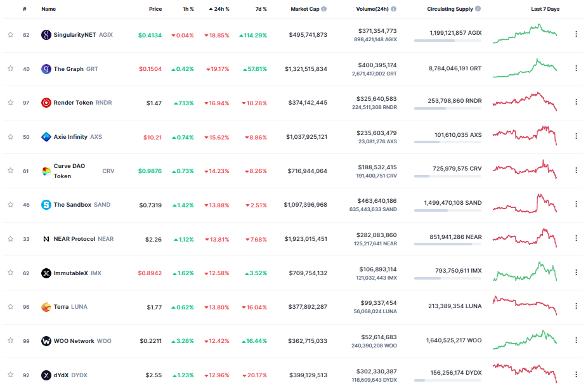Click the Terra LUNA coin logo

[46, 307]
